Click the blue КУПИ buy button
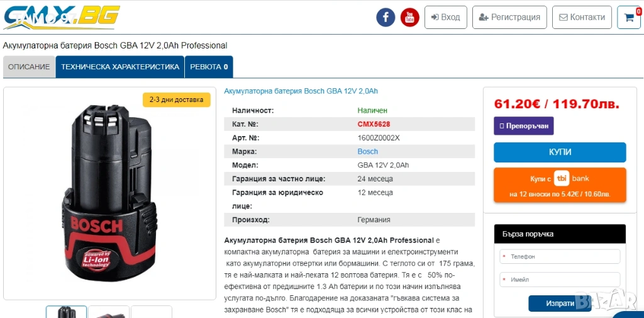Image resolution: width=644 pixels, height=318 pixels. pyautogui.click(x=560, y=152)
